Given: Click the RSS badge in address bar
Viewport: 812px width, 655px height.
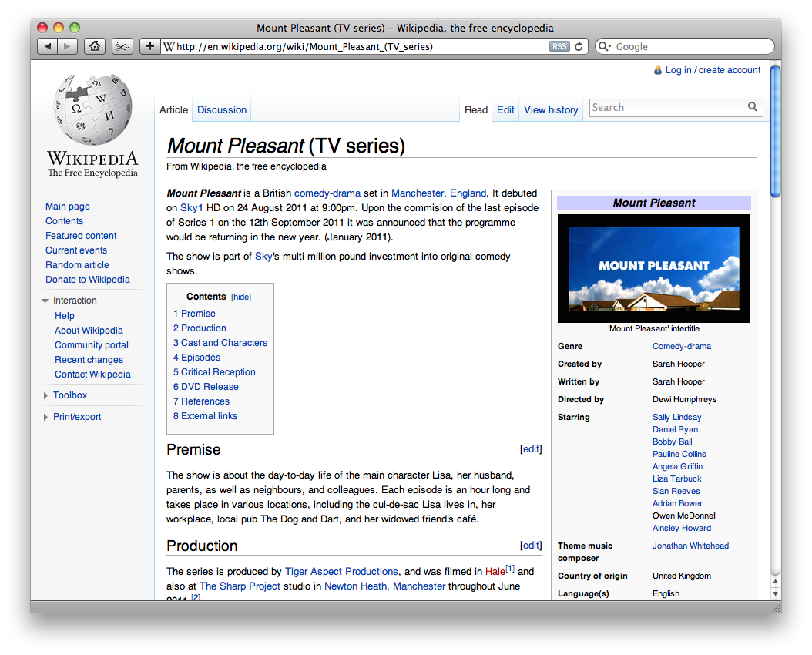Looking at the screenshot, I should click(x=559, y=46).
